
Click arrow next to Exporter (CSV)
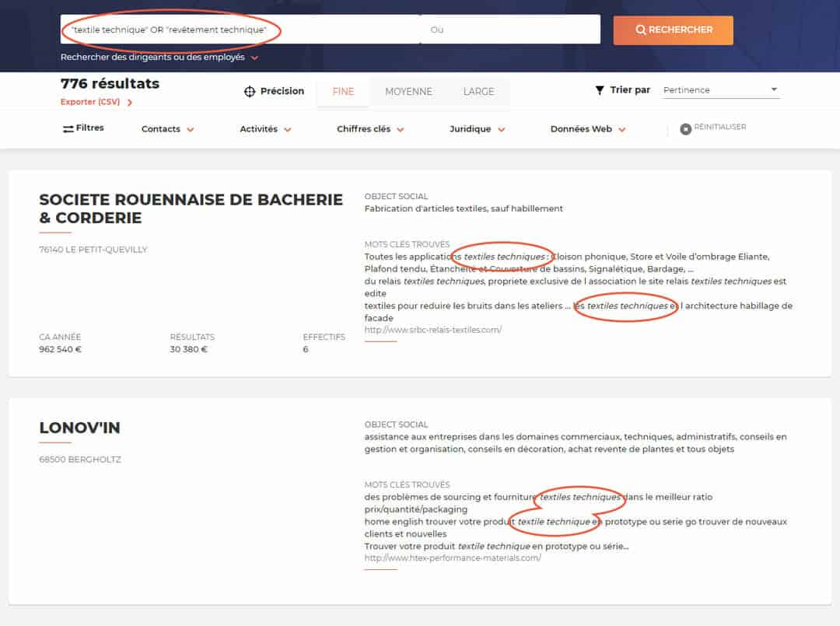coord(130,103)
